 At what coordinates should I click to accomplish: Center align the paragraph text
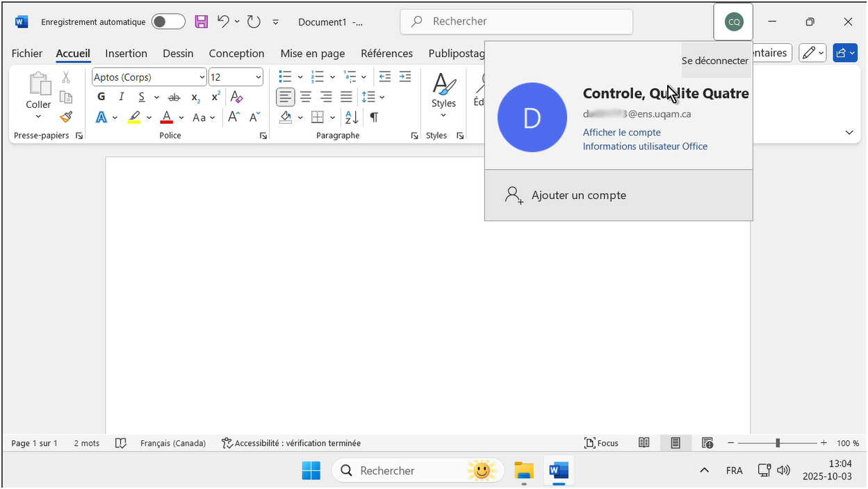[306, 97]
